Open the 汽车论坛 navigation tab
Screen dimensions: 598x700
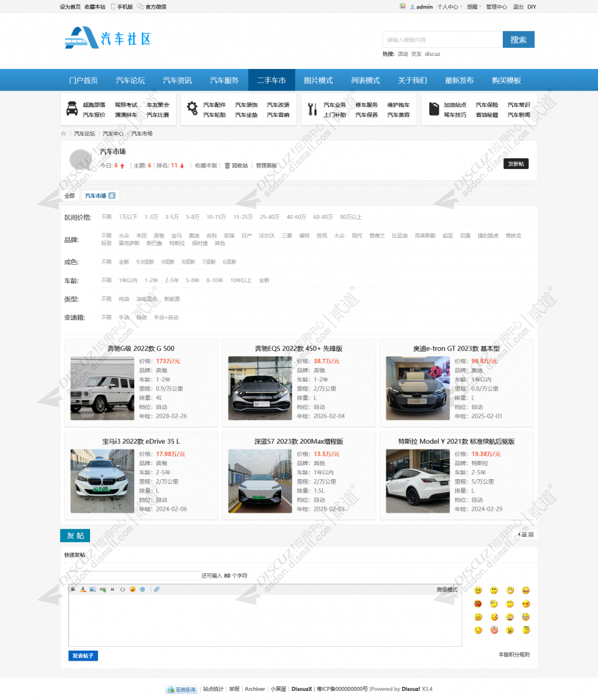130,80
